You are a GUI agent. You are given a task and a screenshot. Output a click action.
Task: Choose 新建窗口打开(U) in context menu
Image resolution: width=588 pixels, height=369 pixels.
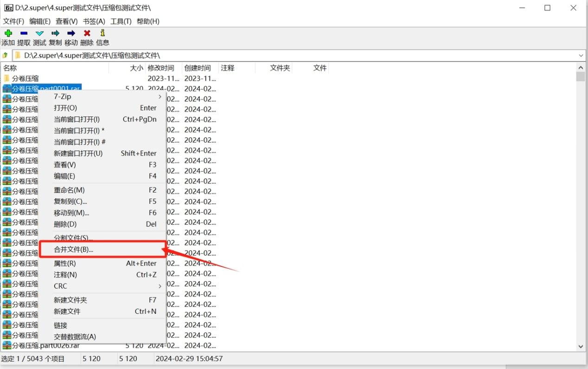102,153
